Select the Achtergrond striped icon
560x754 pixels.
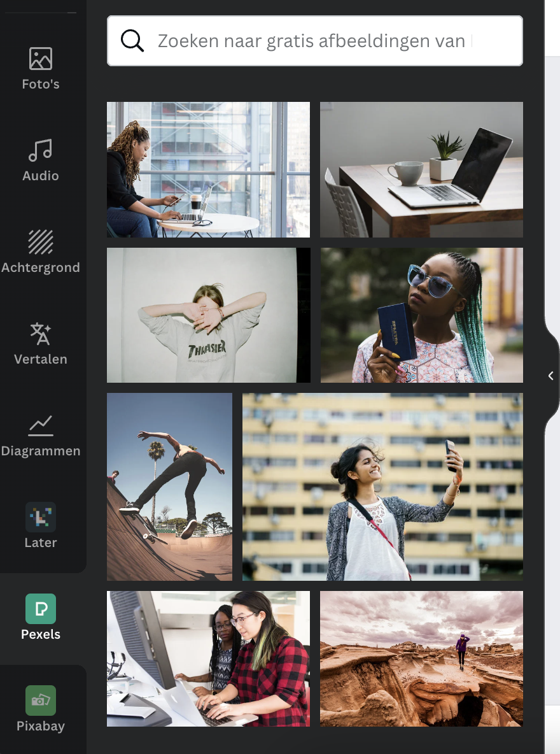[x=40, y=242]
